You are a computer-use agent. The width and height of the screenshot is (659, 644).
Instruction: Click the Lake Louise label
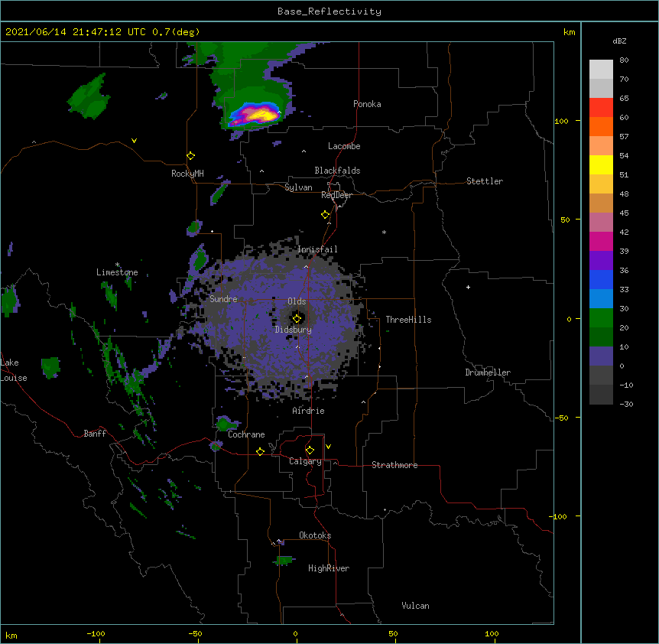[x=14, y=370]
